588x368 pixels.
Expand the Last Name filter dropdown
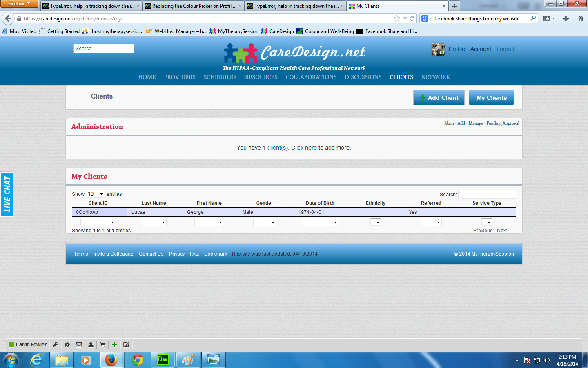pyautogui.click(x=154, y=222)
